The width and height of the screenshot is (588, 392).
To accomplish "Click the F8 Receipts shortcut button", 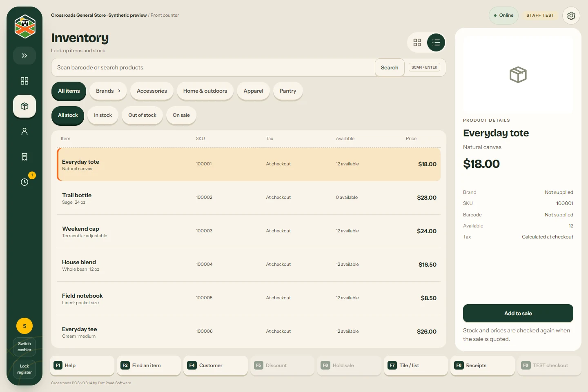I will [x=483, y=365].
